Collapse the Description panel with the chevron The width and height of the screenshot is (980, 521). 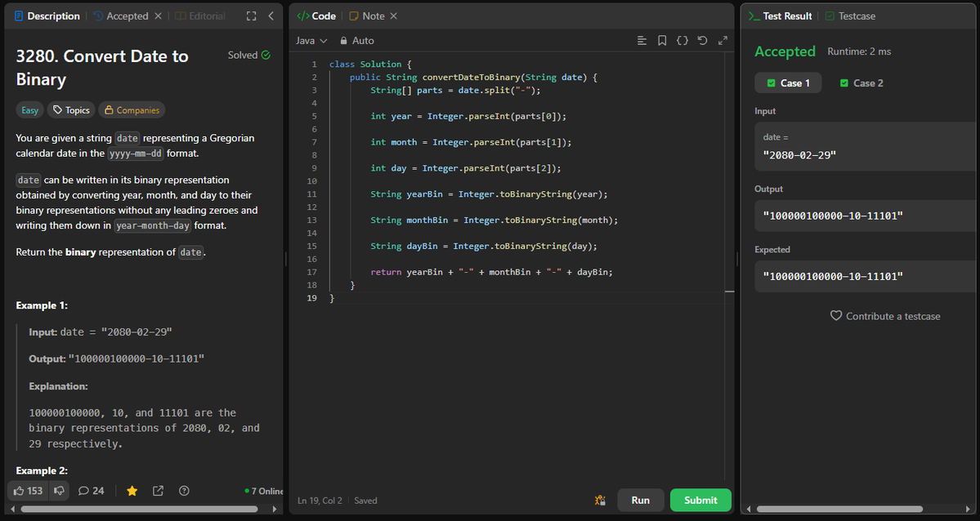tap(271, 15)
